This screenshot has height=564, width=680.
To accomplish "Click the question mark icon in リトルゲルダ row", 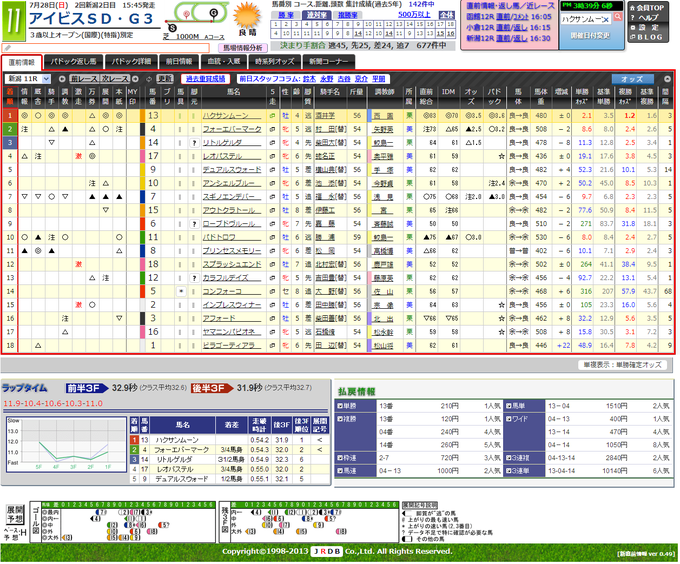I will 194,143.
